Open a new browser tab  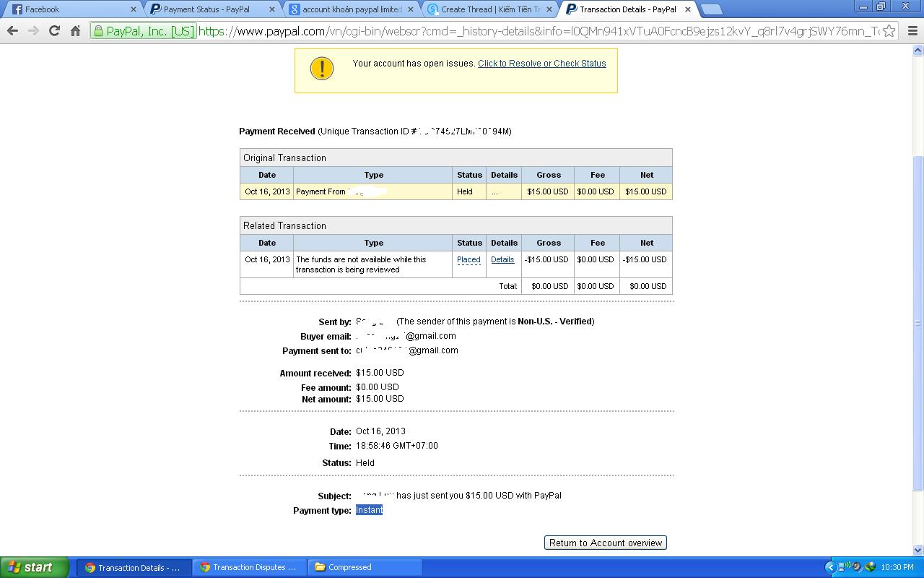(x=712, y=9)
